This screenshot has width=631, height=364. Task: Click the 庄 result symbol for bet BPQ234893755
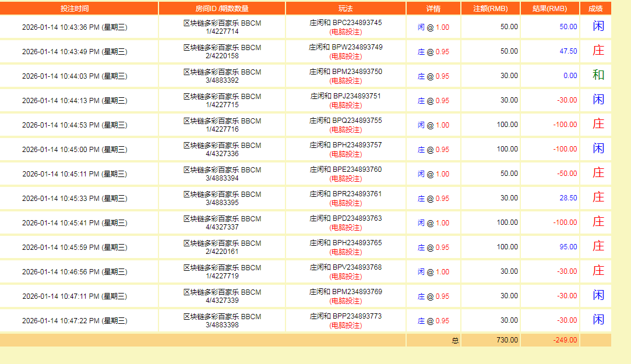coord(598,124)
